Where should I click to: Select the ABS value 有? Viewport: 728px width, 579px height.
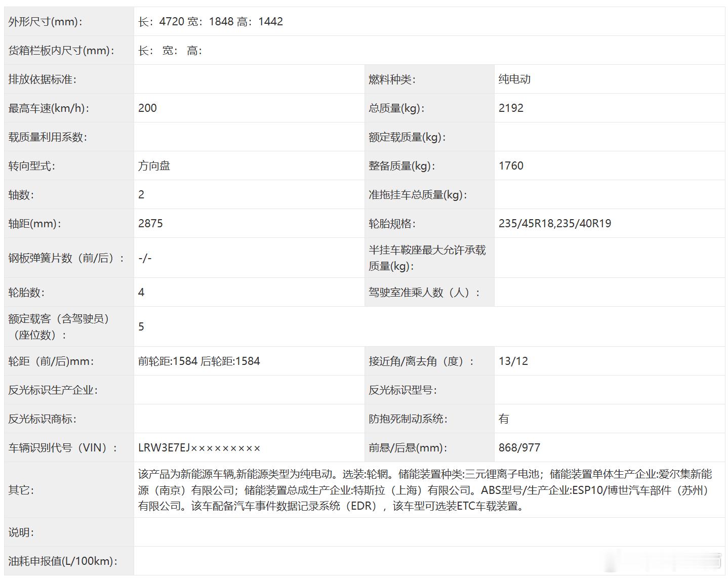click(504, 419)
